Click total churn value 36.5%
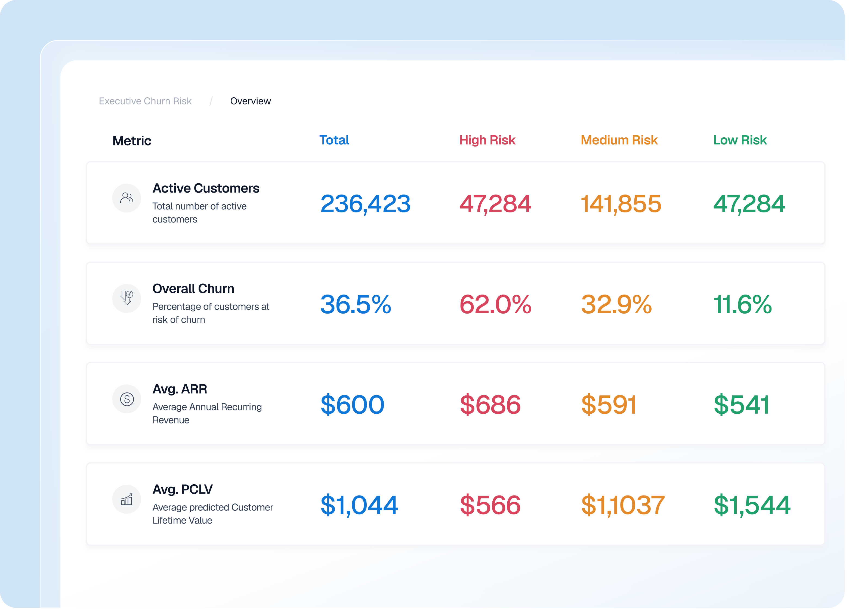The width and height of the screenshot is (861, 616). [x=356, y=304]
